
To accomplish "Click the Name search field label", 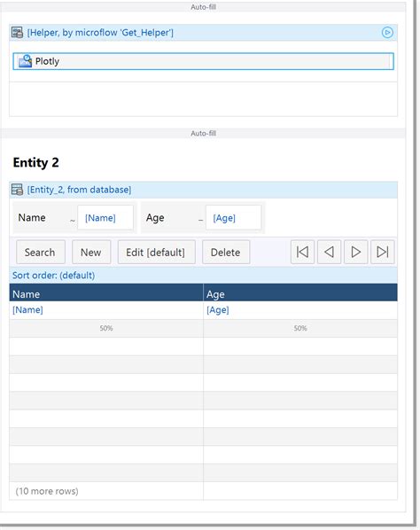I will click(x=32, y=218).
